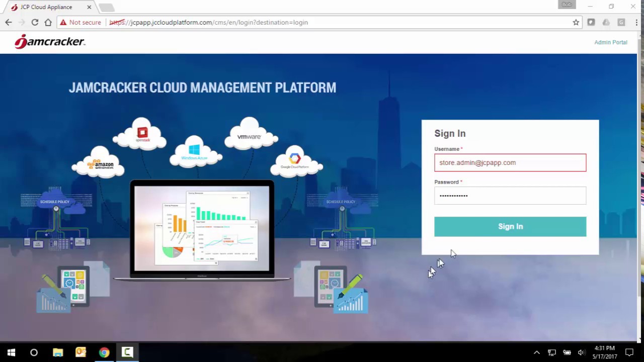Open the Admin Portal link
The height and width of the screenshot is (362, 644).
tap(610, 42)
